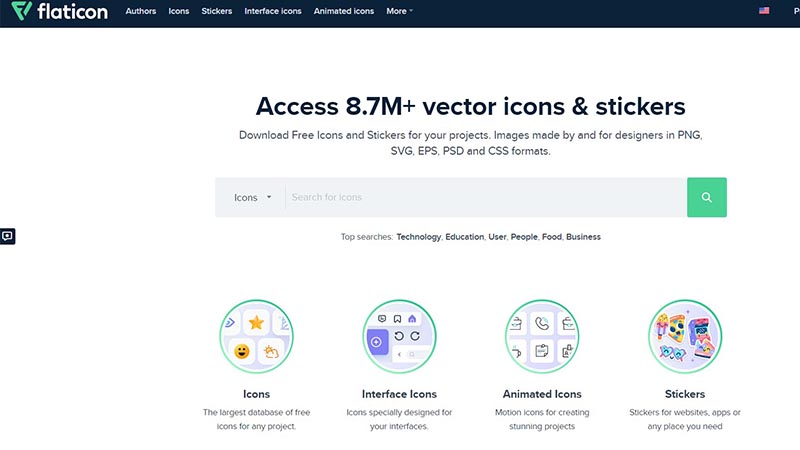
Task: Click the US flag language icon
Action: pos(764,11)
